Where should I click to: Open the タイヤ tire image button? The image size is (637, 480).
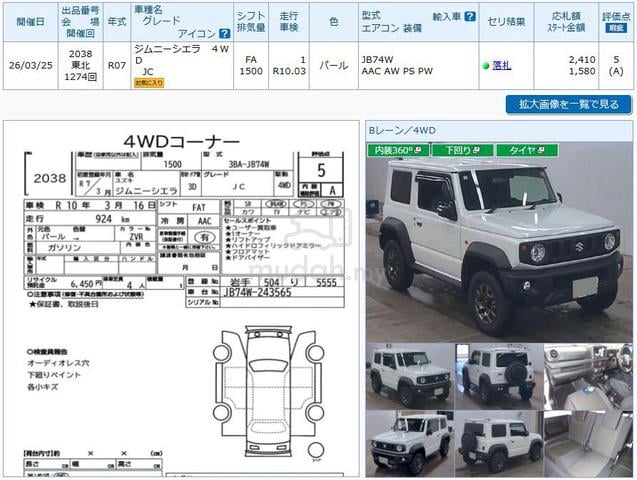(527, 150)
